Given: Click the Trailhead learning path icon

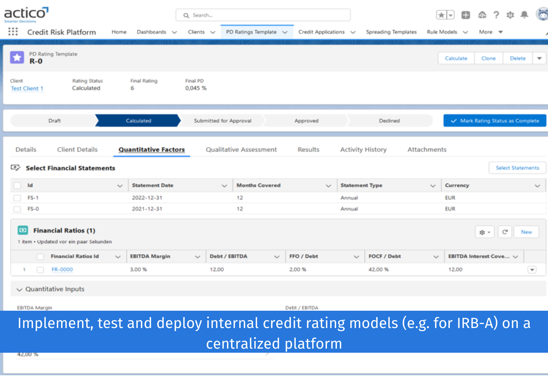Looking at the screenshot, I should [x=482, y=15].
